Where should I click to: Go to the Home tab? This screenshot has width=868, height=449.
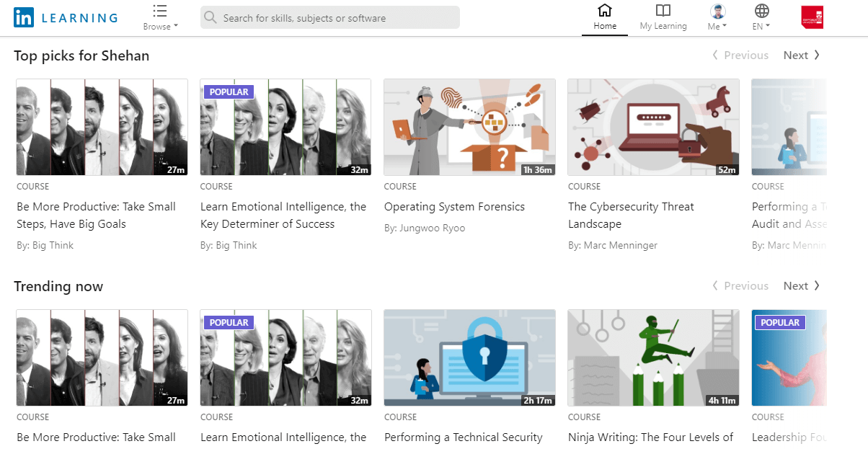(x=605, y=17)
